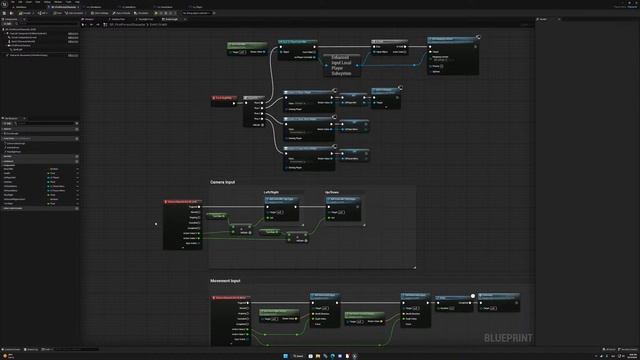Click the Add button in the My Blueprint panel
The height and width of the screenshot is (360, 640).
point(7,123)
